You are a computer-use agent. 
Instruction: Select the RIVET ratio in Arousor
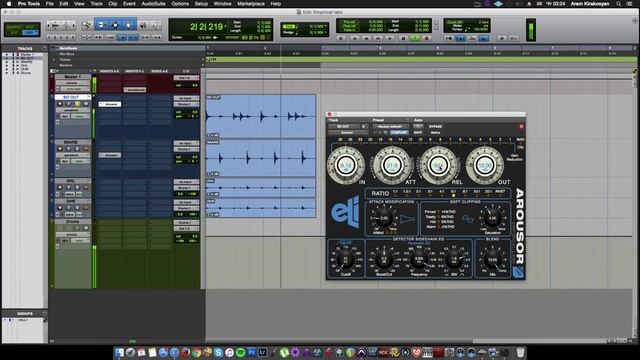click(500, 193)
